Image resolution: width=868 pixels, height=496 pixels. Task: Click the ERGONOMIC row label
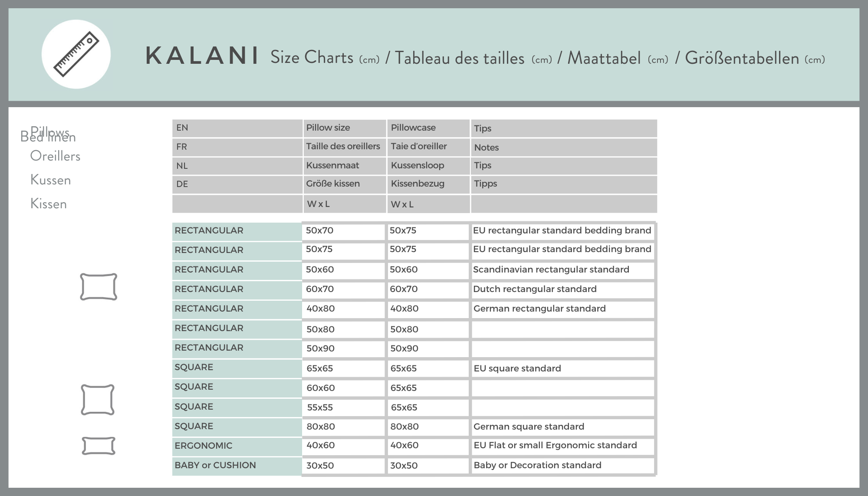click(237, 447)
